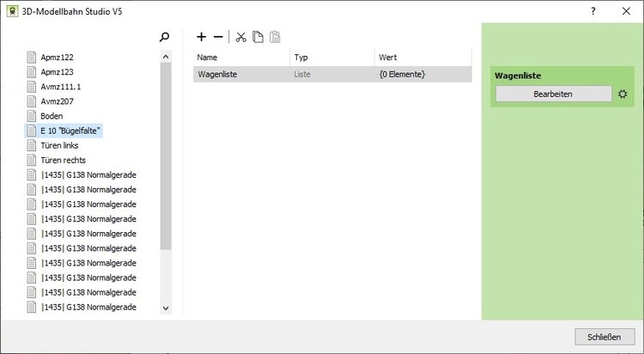Select Avmz111.1 in the object list
The image size is (644, 354).
(x=61, y=87)
